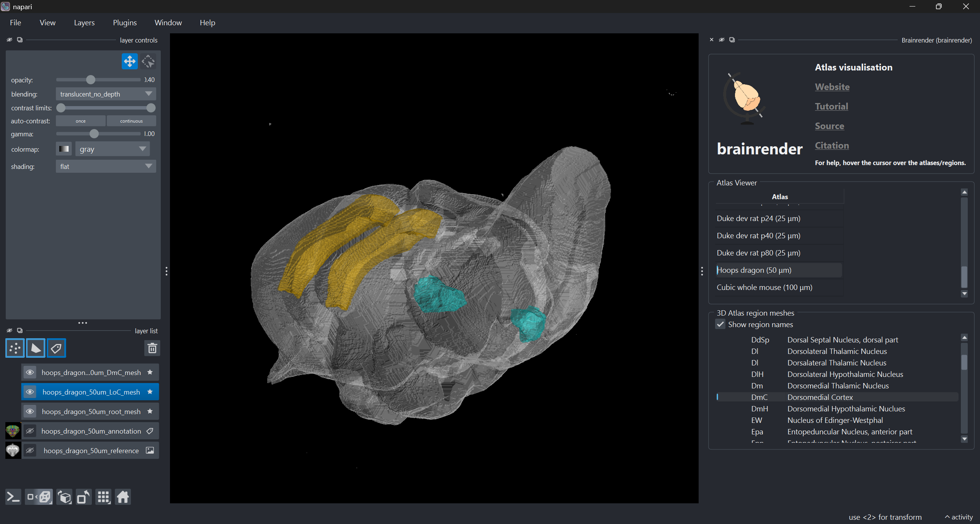The image size is (980, 524).
Task: Toggle grid mode view
Action: 103,497
